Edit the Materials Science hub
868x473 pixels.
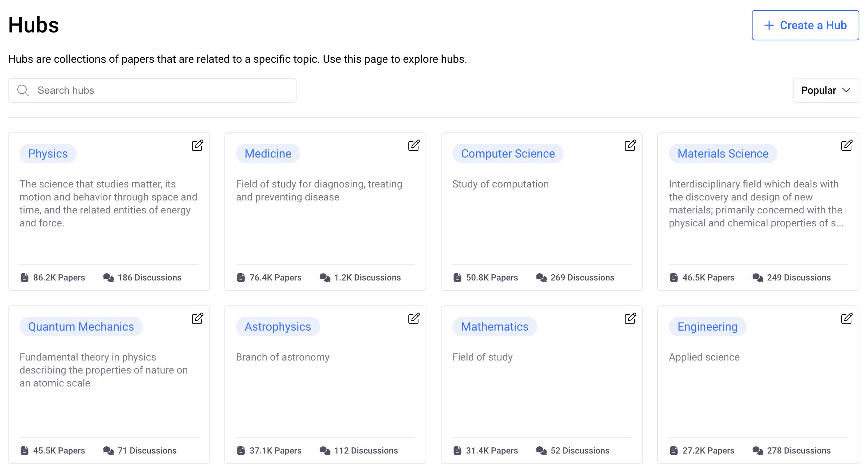click(847, 145)
